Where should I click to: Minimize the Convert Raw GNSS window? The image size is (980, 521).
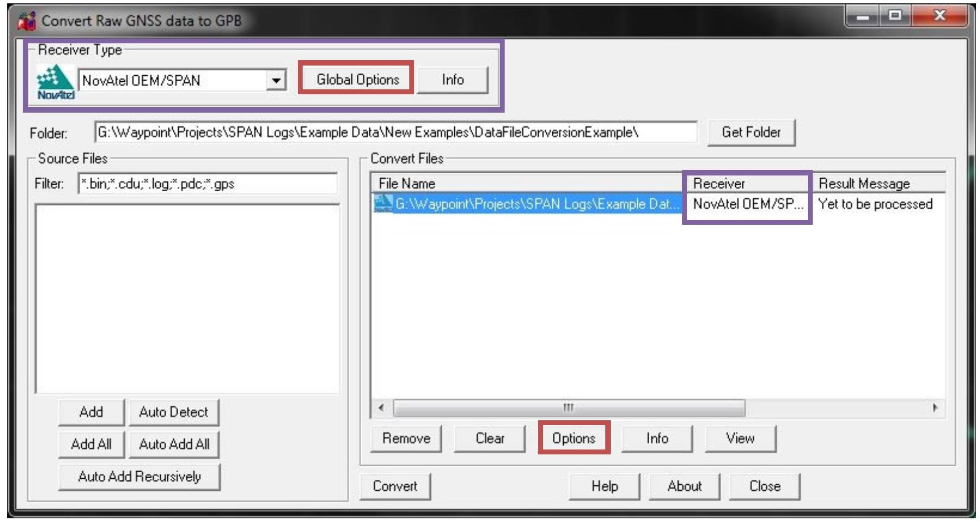tap(862, 16)
